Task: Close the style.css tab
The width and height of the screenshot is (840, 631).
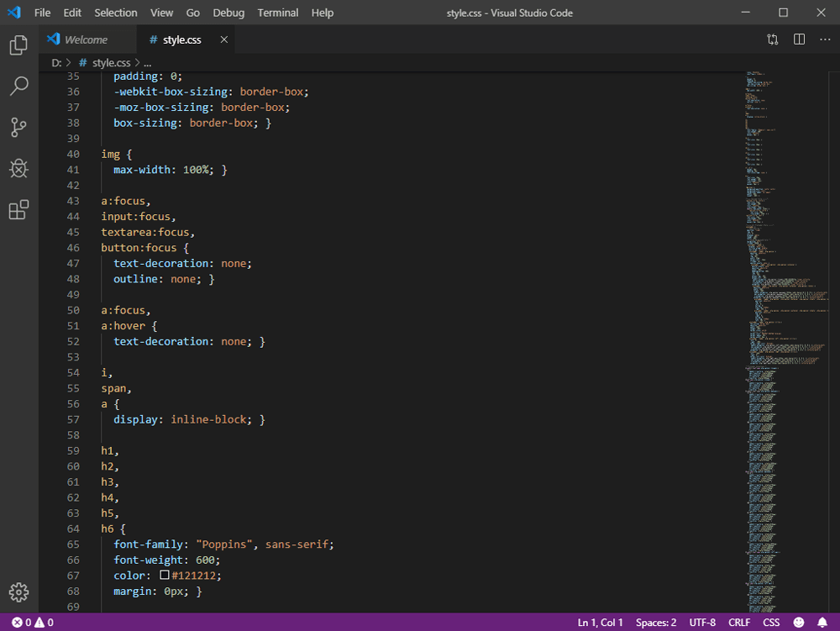Action: coord(224,39)
